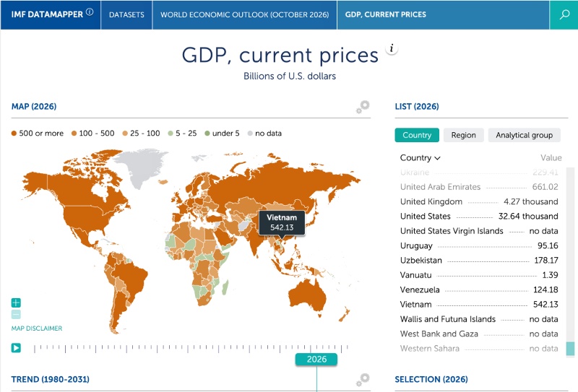This screenshot has width=578, height=392.
Task: Select United Kingdom in the list
Action: coord(479,201)
